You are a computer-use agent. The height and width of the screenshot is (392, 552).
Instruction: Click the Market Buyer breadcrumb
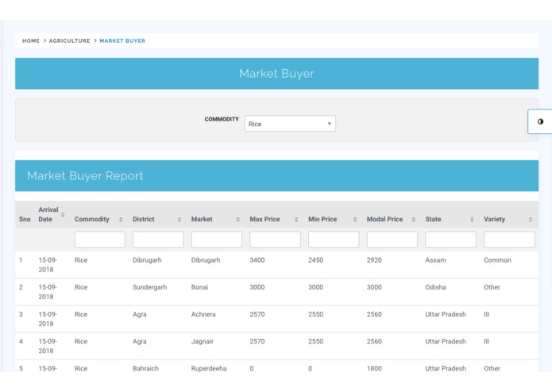(122, 40)
